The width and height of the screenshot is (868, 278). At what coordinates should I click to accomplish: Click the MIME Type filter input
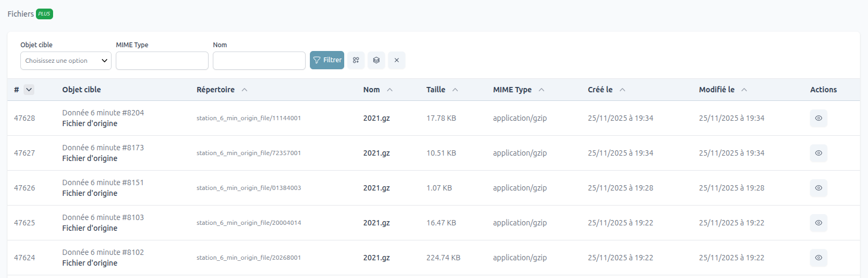[162, 61]
